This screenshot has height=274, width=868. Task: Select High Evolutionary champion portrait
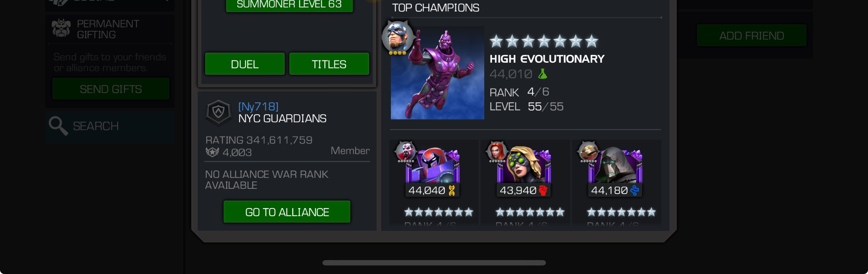pos(437,73)
